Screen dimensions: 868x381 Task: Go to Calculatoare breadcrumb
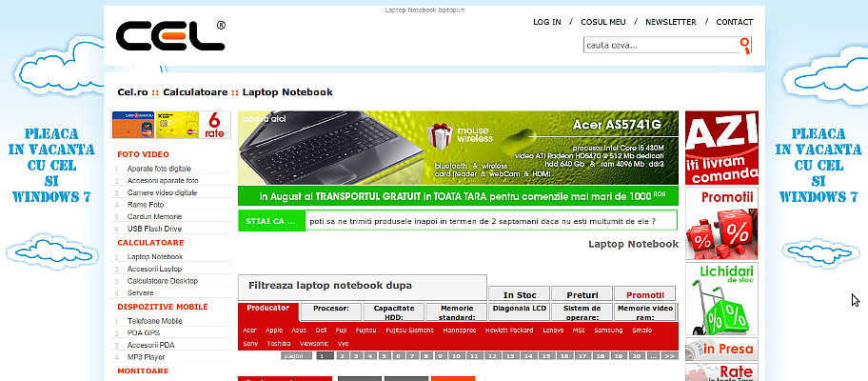coord(195,92)
